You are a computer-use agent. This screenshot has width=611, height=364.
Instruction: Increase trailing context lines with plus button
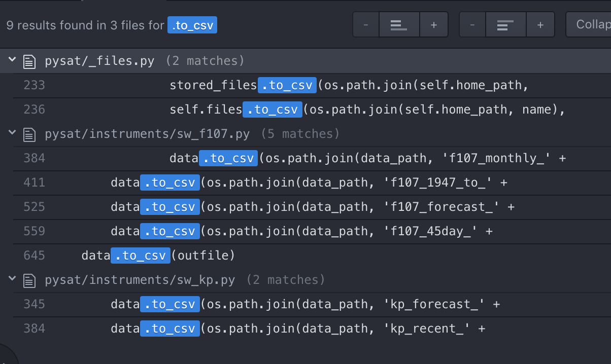tap(540, 24)
